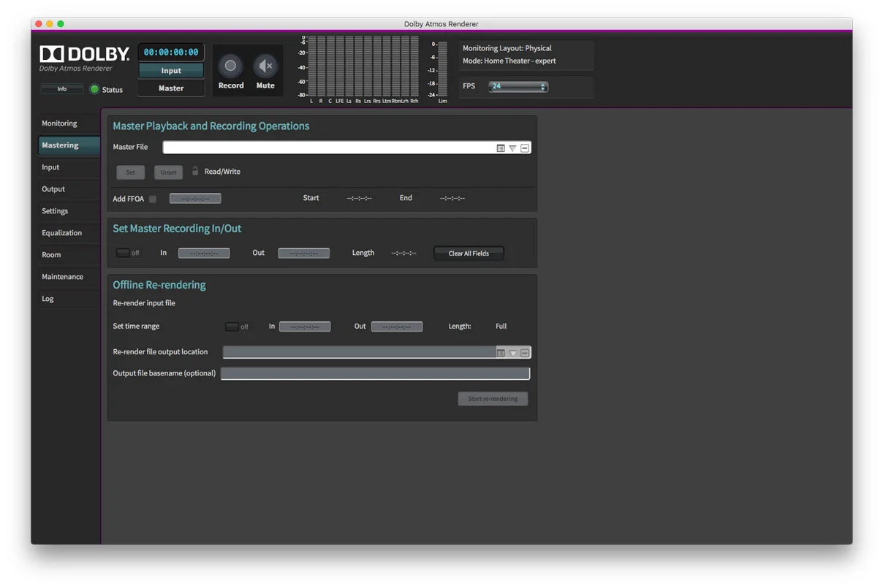Click the Add FFOA timecode field
The height and width of the screenshot is (588, 883).
point(195,199)
